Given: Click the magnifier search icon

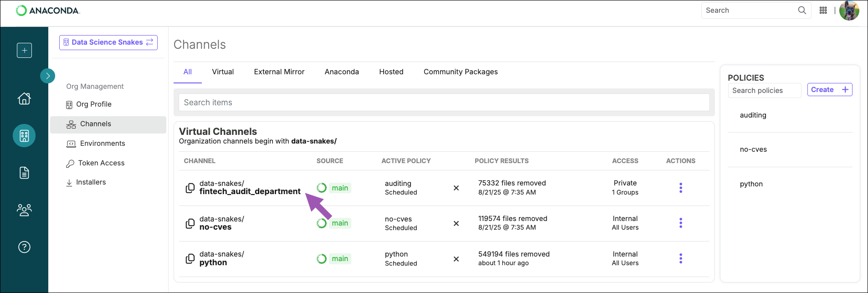Looking at the screenshot, I should 802,10.
